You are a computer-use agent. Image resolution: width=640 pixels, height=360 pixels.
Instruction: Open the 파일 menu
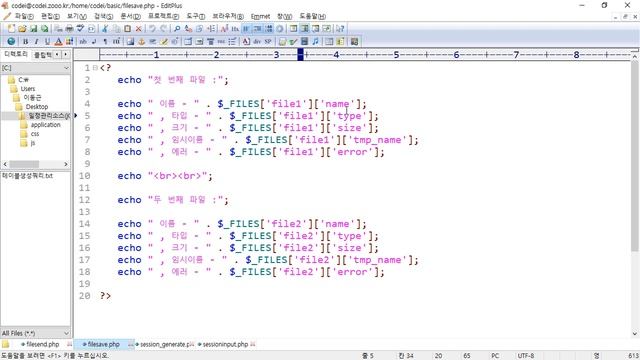[x=24, y=16]
